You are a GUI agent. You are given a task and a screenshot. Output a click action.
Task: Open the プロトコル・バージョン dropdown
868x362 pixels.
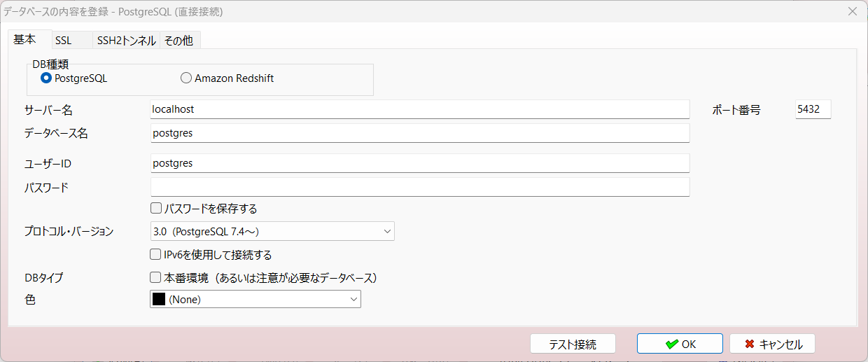[x=272, y=231]
